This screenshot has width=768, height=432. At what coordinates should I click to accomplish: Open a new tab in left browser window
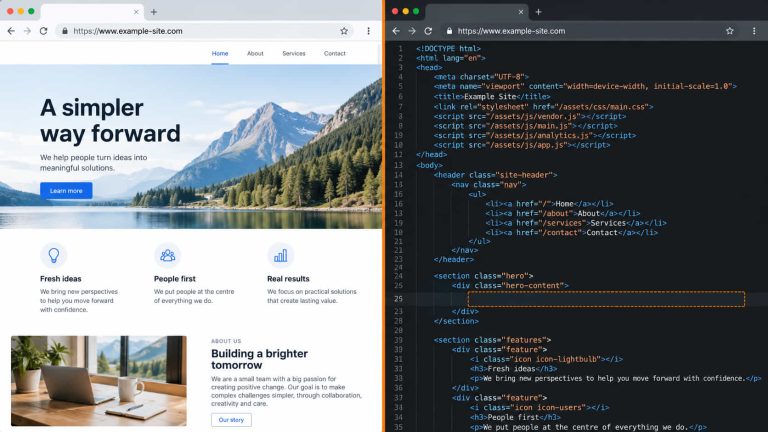click(x=154, y=12)
